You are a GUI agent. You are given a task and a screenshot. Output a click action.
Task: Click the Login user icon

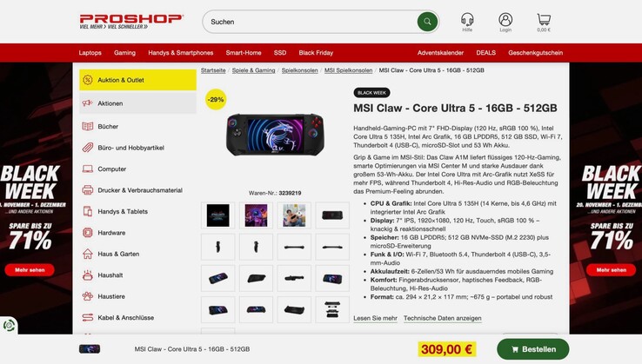505,19
